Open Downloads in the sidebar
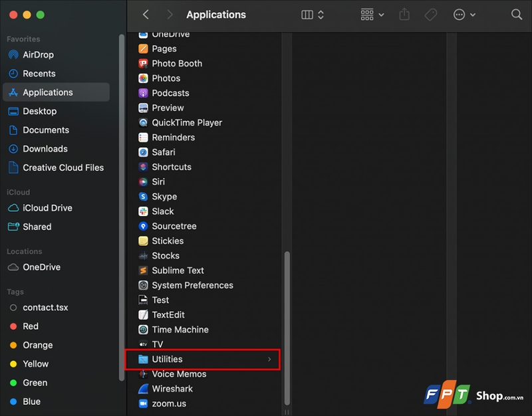 coord(45,149)
